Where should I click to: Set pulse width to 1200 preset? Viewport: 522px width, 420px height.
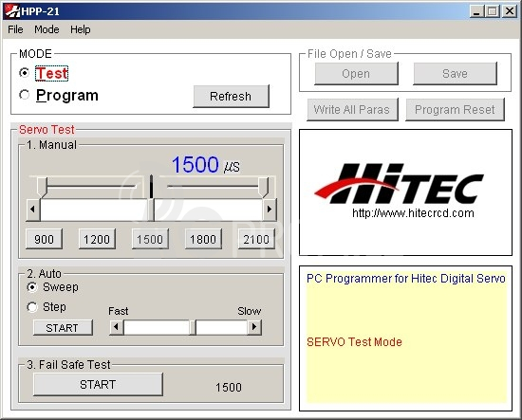pos(97,239)
